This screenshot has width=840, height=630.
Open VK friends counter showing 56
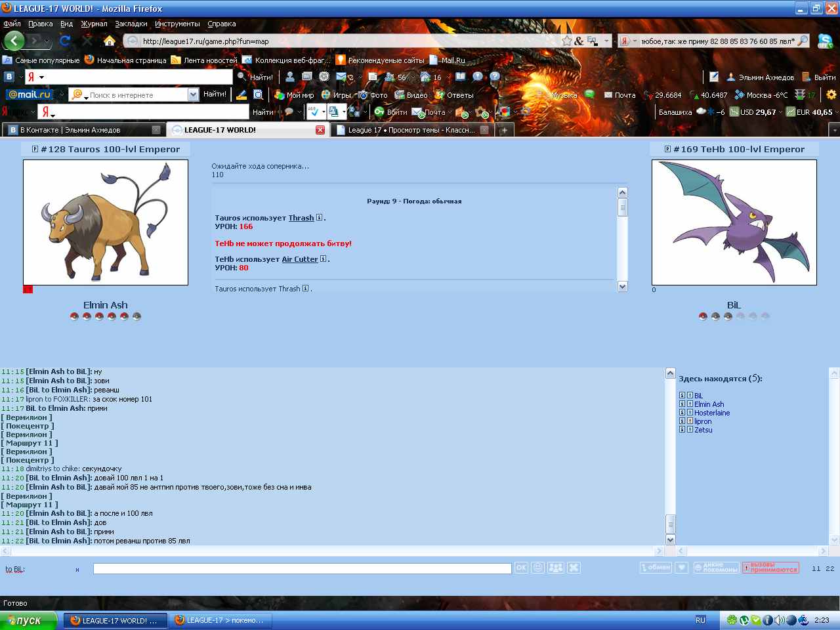(x=396, y=77)
